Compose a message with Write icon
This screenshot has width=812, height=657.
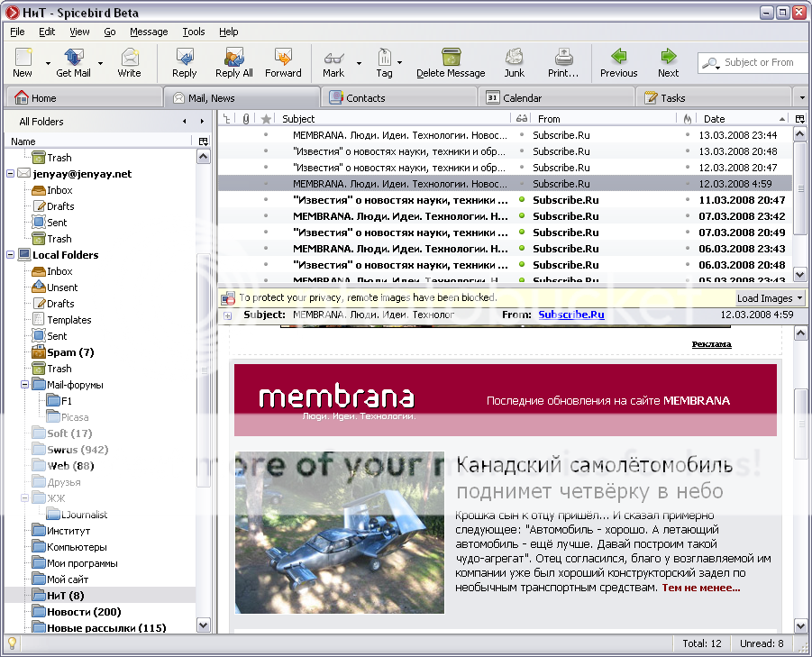pos(129,59)
